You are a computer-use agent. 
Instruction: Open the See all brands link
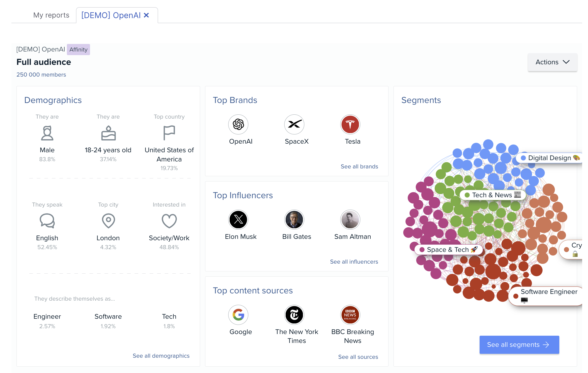click(x=359, y=166)
